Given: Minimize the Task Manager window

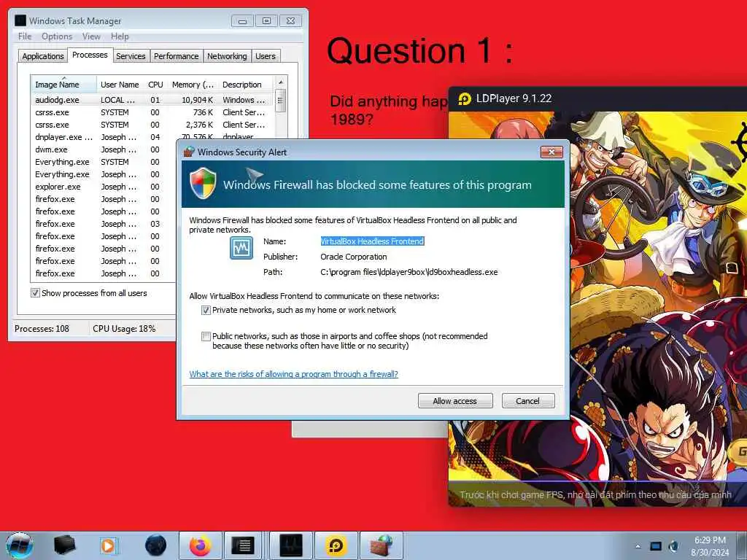Looking at the screenshot, I should [x=242, y=21].
